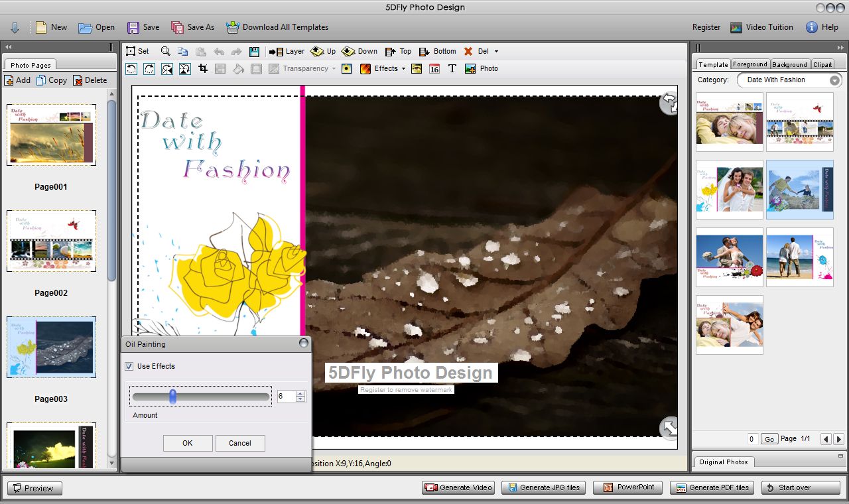Image resolution: width=849 pixels, height=504 pixels.
Task: Click the zoom magnifier icon
Action: [x=165, y=51]
